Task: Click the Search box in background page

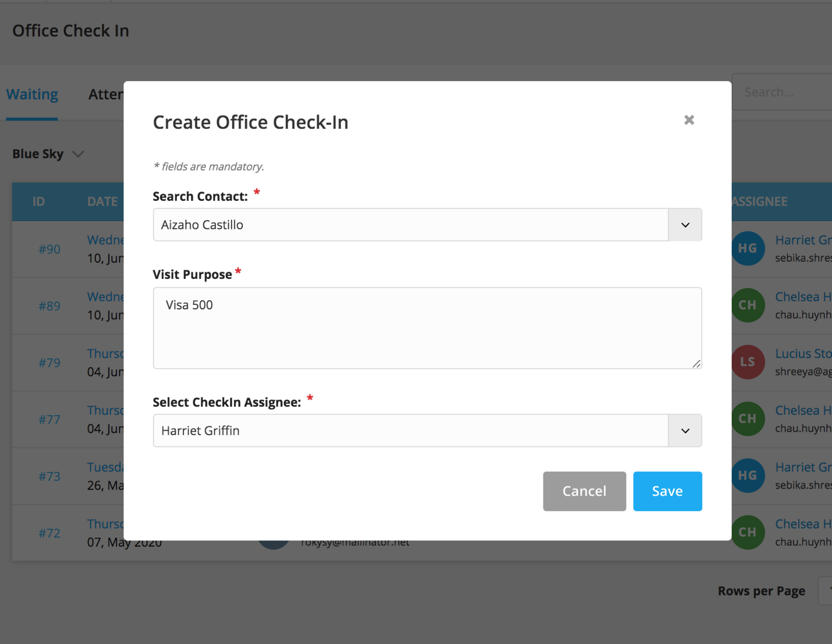Action: click(x=782, y=92)
